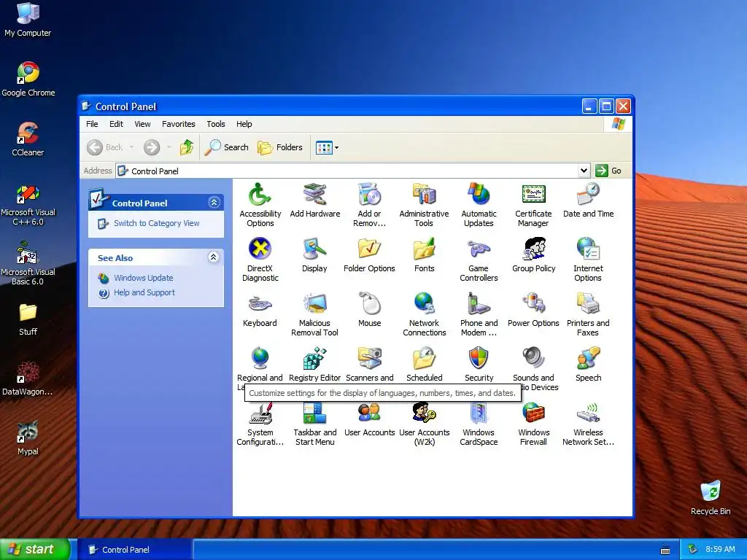Screen dimensions: 747x560
Task: Open User Accounts (W2k) icon
Action: [424, 413]
